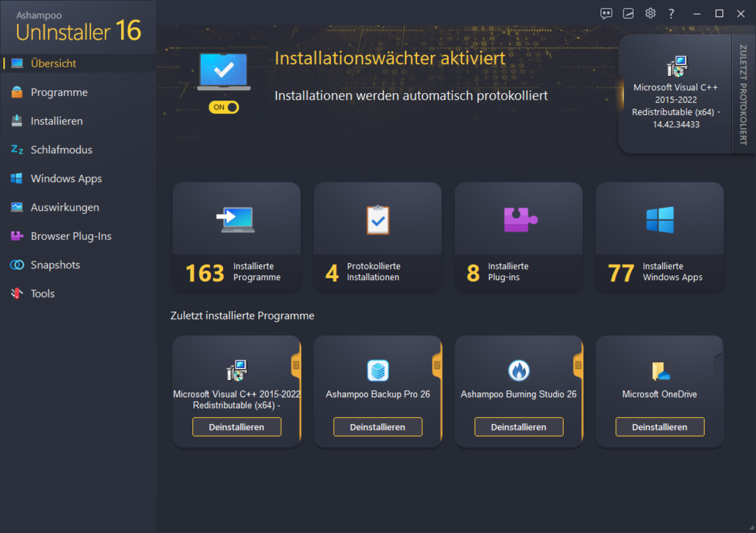
Task: Toggle the Installationswächter ON switch
Action: pyautogui.click(x=223, y=107)
